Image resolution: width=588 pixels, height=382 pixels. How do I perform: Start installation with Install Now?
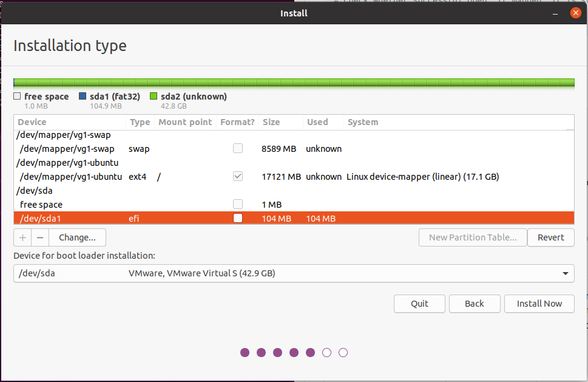pos(539,304)
